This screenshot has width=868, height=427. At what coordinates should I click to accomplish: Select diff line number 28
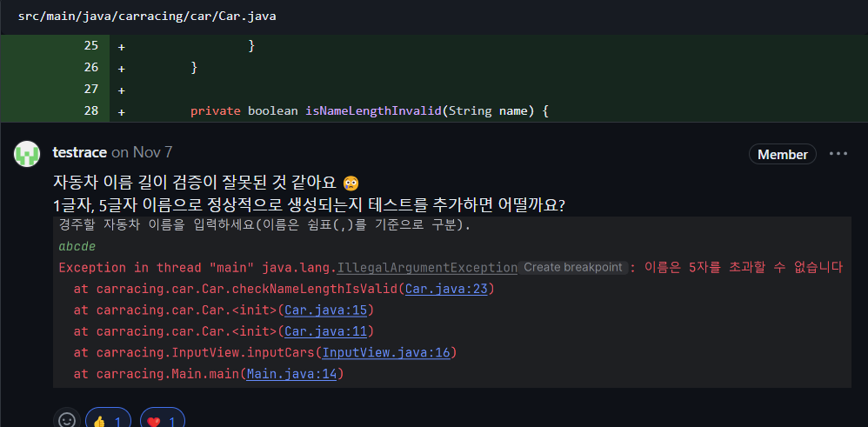[90, 110]
